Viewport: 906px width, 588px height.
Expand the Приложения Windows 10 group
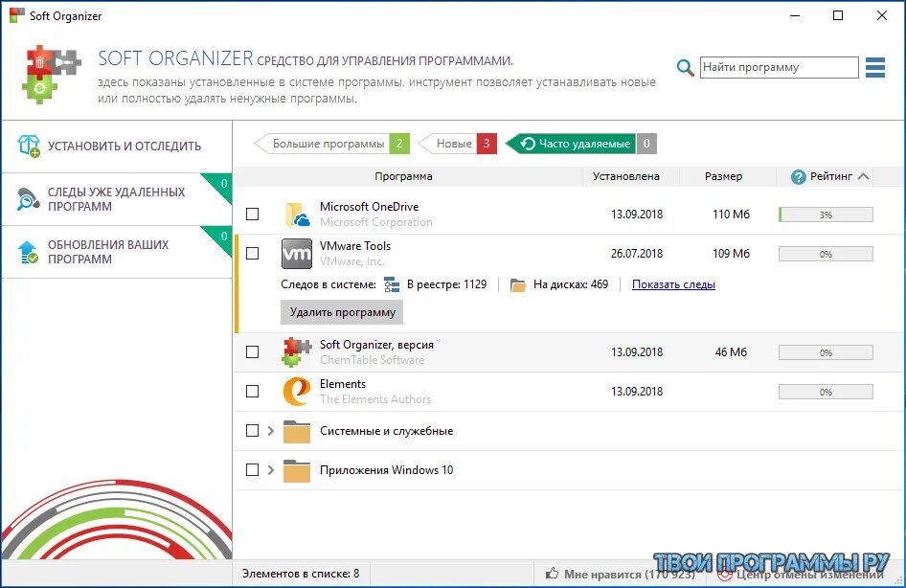click(x=270, y=470)
